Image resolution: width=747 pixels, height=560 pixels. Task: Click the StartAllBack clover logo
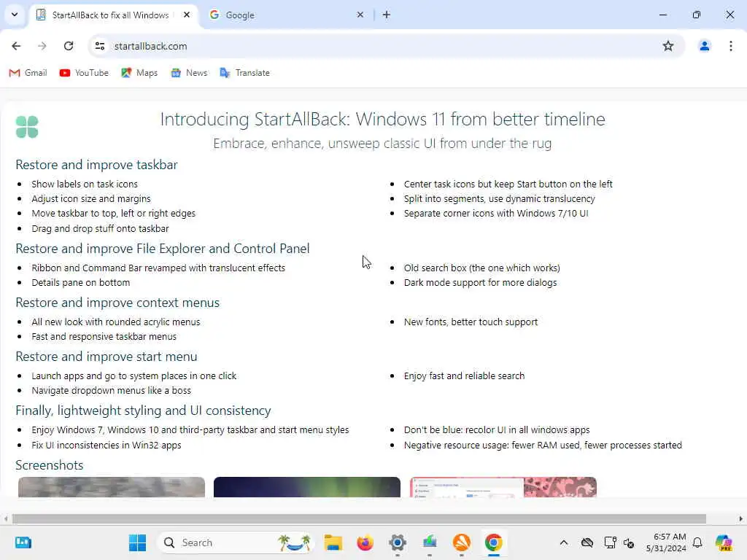(x=27, y=127)
